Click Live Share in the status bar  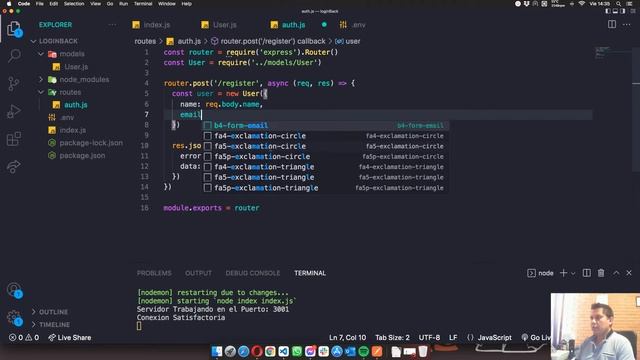(70, 338)
